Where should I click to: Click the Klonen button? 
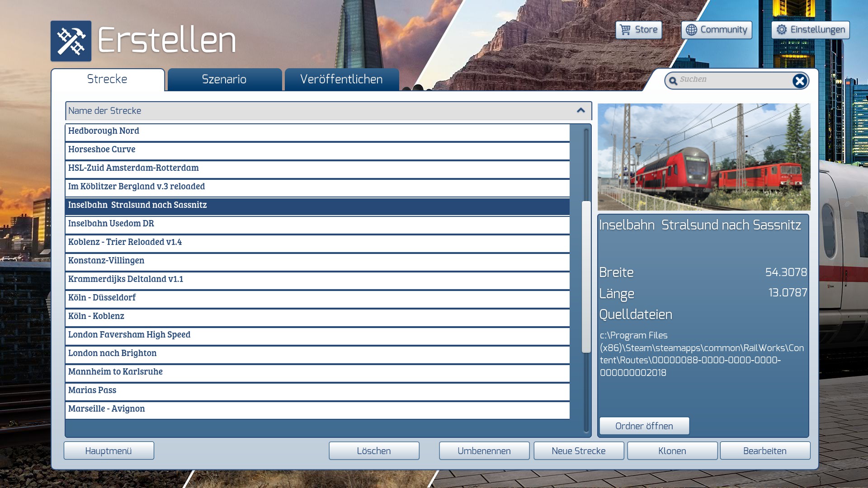(x=672, y=451)
